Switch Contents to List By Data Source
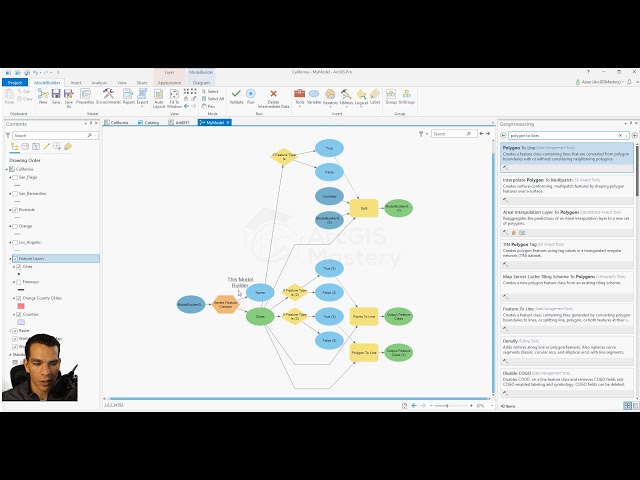Viewport: 640px width, 480px height. [x=25, y=147]
